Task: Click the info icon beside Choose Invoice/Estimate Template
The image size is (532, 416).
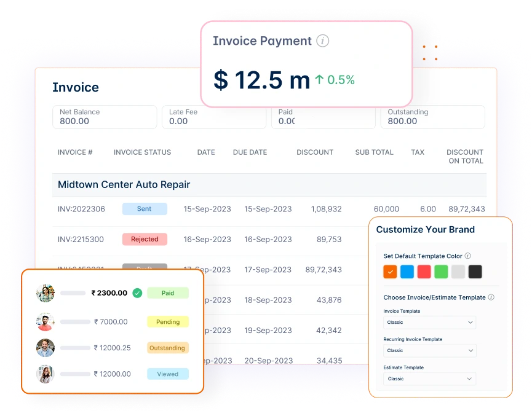Action: tap(491, 297)
